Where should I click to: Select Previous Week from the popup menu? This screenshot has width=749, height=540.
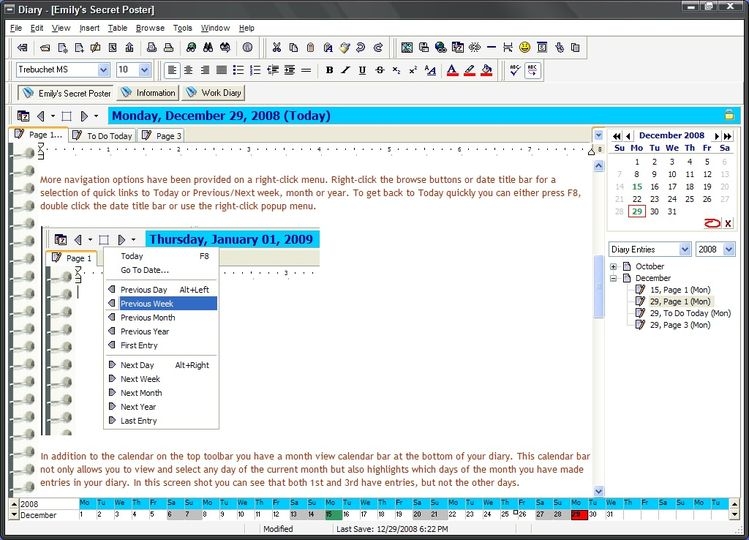[147, 303]
